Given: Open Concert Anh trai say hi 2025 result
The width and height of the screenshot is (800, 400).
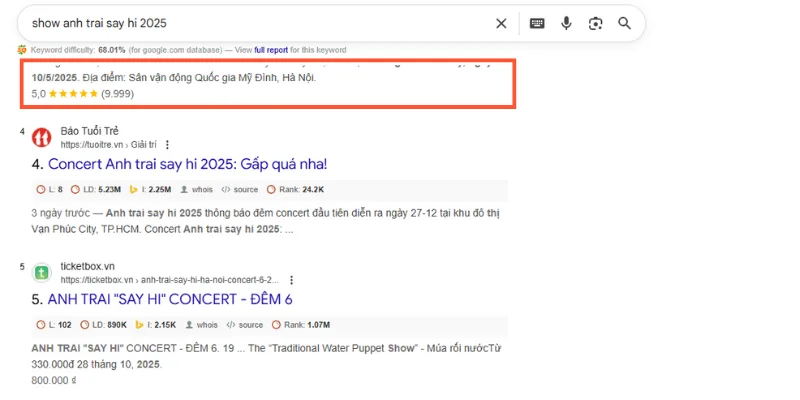Looking at the screenshot, I should tap(187, 163).
